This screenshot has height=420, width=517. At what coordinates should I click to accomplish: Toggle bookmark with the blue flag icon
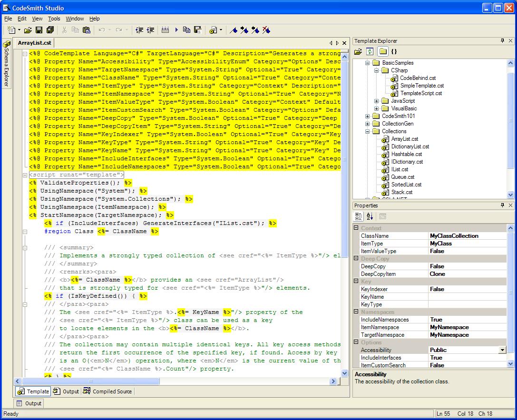coord(234,30)
